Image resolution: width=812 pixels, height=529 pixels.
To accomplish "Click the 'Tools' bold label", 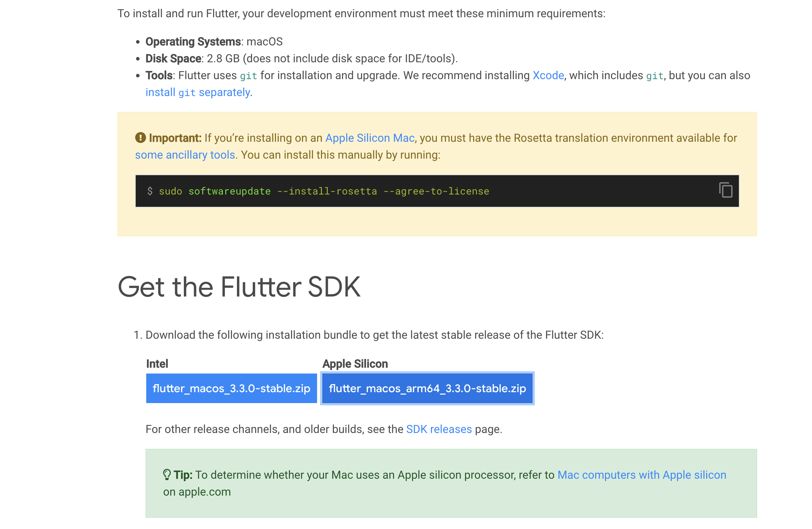I will 159,76.
